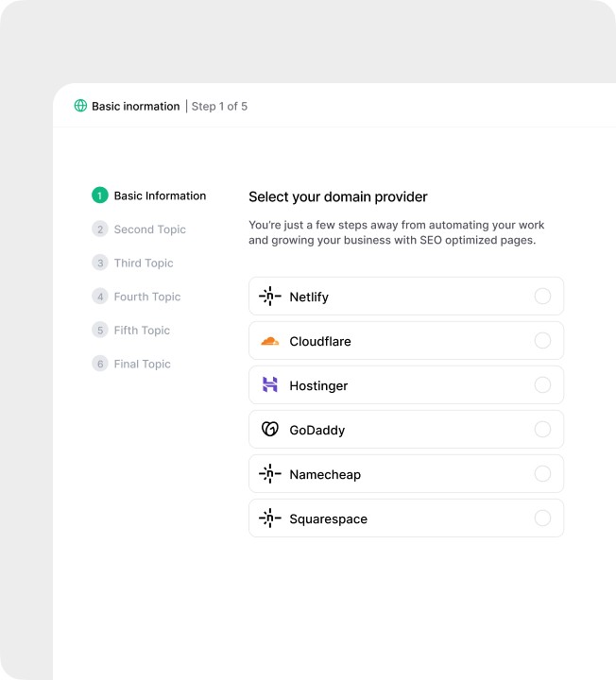Click the step 4 number circle
Viewport: 616px width, 680px height.
100,297
